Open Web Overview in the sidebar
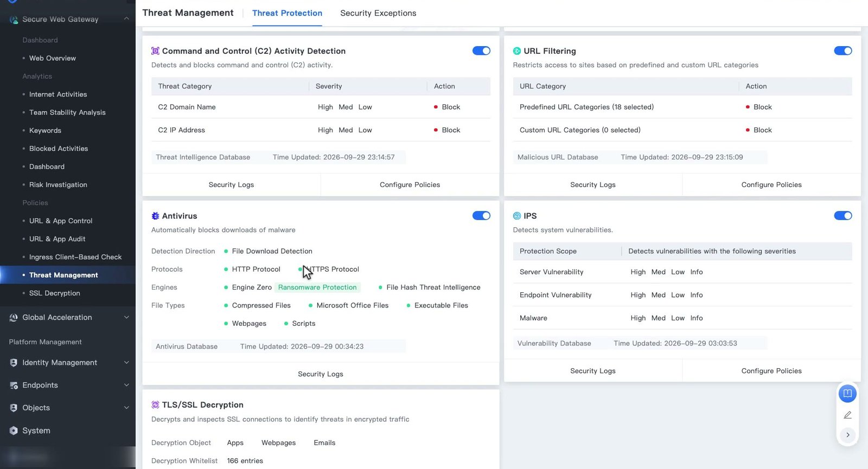Screen dimensions: 868x469 pyautogui.click(x=53, y=58)
